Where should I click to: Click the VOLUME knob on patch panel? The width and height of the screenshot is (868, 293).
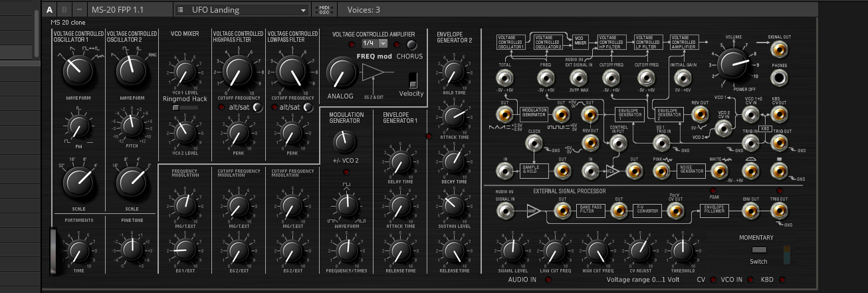(734, 65)
